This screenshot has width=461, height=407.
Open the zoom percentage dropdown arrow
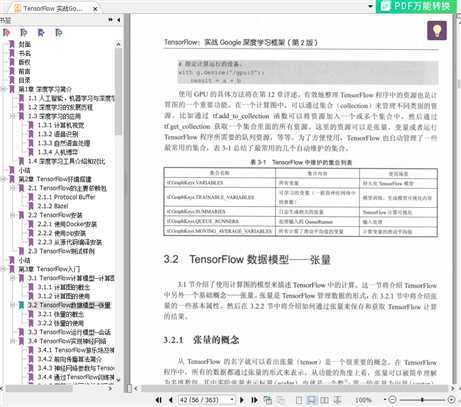(385, 399)
